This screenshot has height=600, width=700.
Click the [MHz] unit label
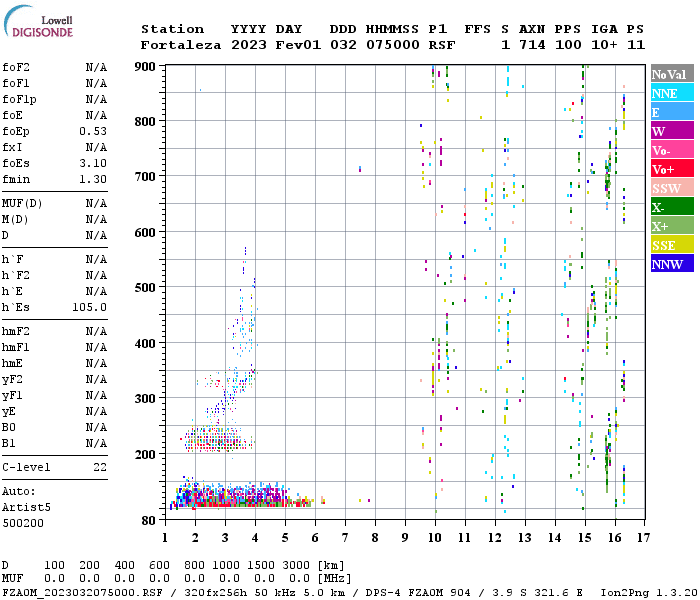coord(334,578)
